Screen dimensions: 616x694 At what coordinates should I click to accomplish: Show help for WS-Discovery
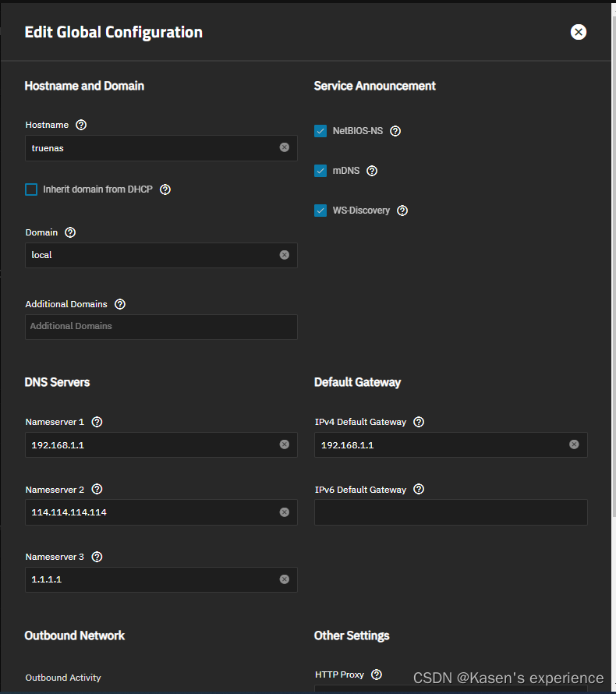tap(402, 211)
